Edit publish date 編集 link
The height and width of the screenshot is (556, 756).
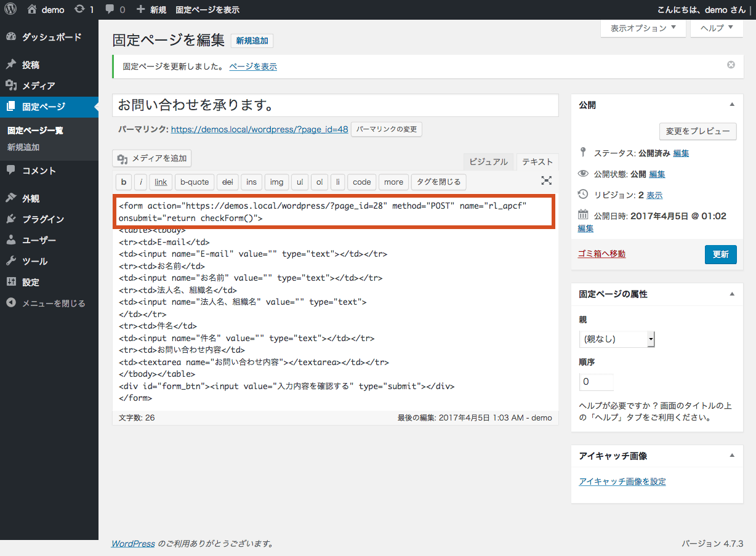tap(585, 228)
